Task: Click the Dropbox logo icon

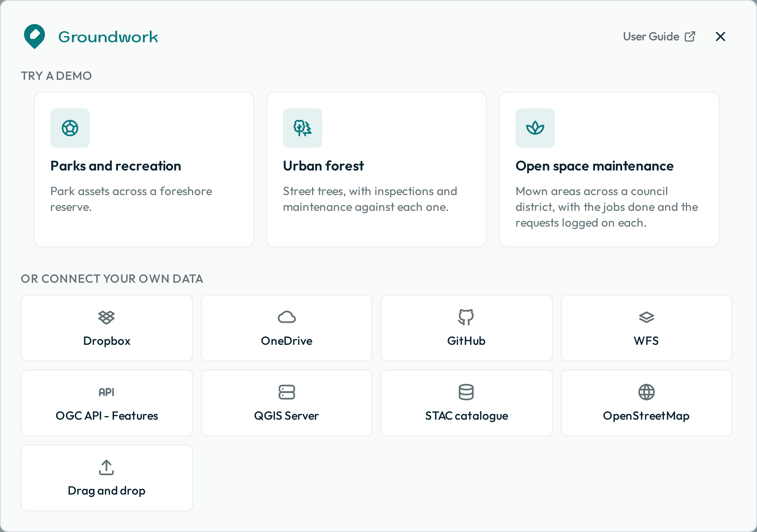Action: coord(106,318)
